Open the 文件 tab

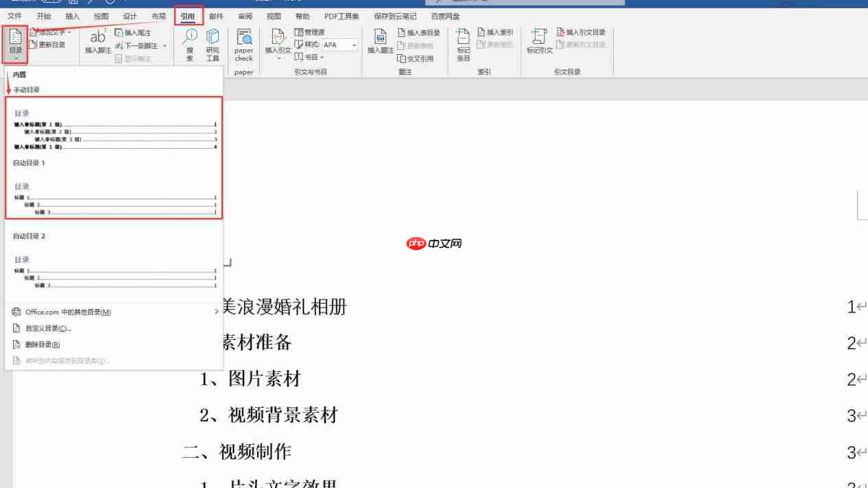(14, 16)
